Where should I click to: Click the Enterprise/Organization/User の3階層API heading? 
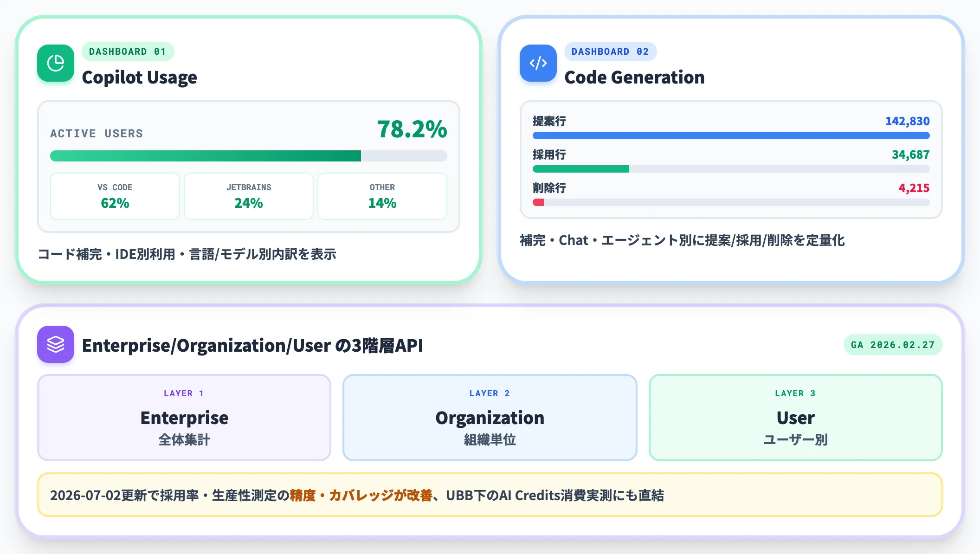252,346
